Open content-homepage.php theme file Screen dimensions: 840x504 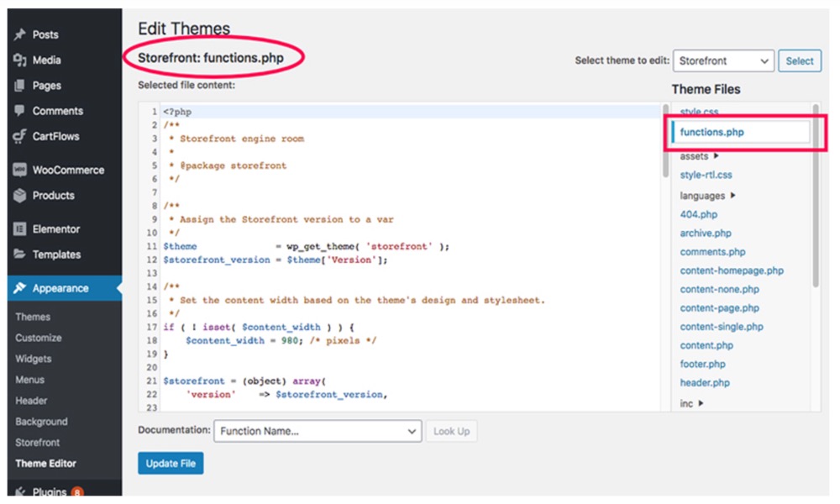point(732,270)
